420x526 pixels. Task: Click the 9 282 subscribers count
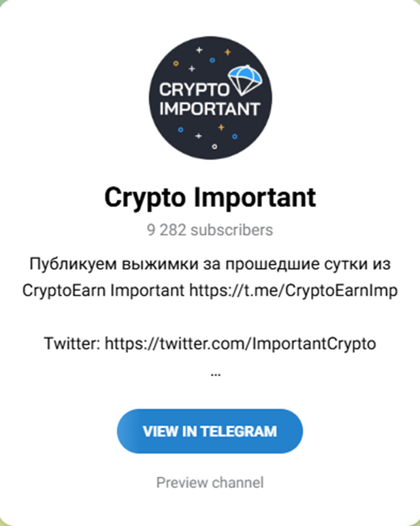click(210, 230)
